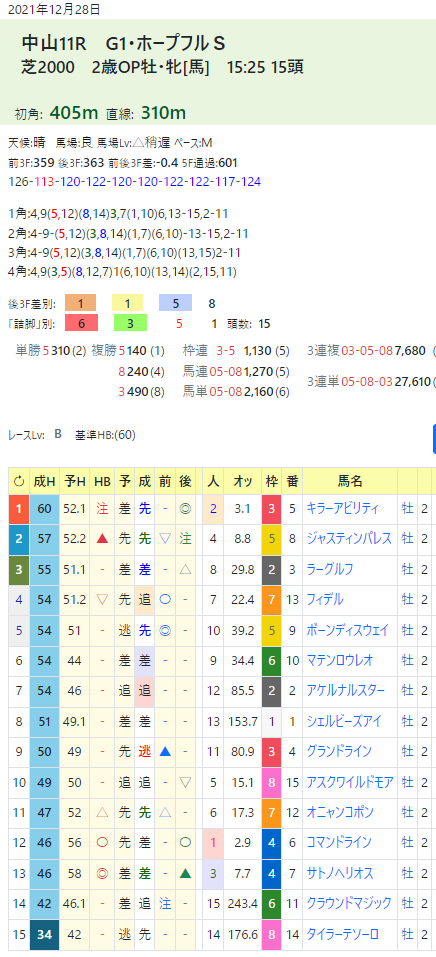Open horse フィデル page

pos(324,599)
